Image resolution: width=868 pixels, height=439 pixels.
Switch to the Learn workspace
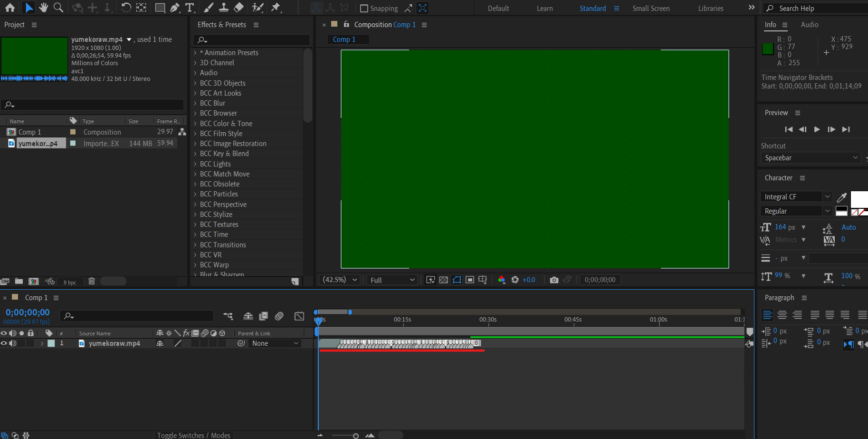tap(544, 8)
